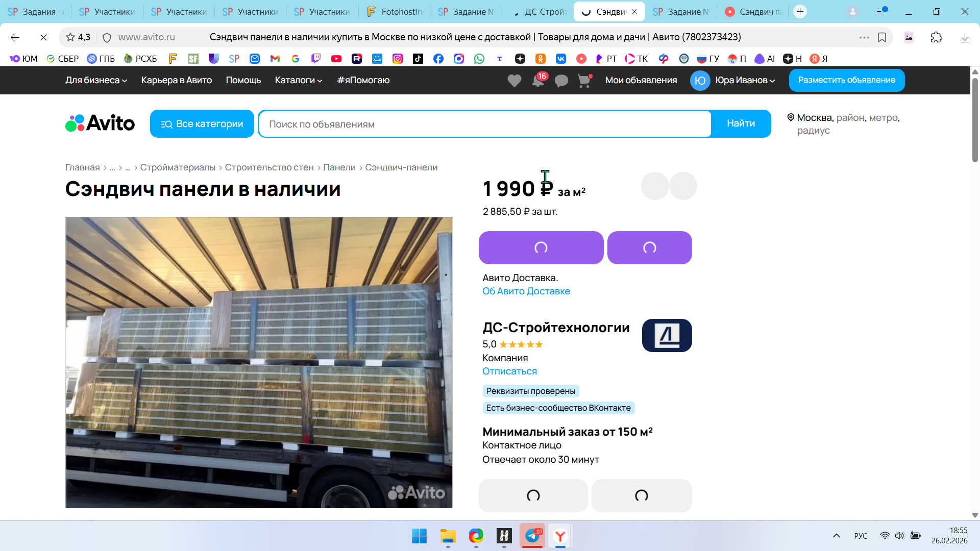The width and height of the screenshot is (980, 551).
Task: Bookmark this page via bookmark icon
Action: [x=882, y=37]
